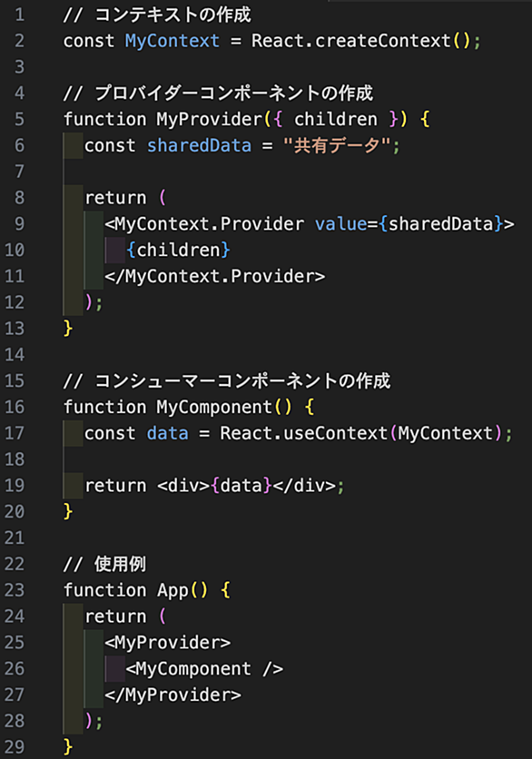532x759 pixels.
Task: Click closing MyProvider tag on line 27
Action: pos(172,695)
